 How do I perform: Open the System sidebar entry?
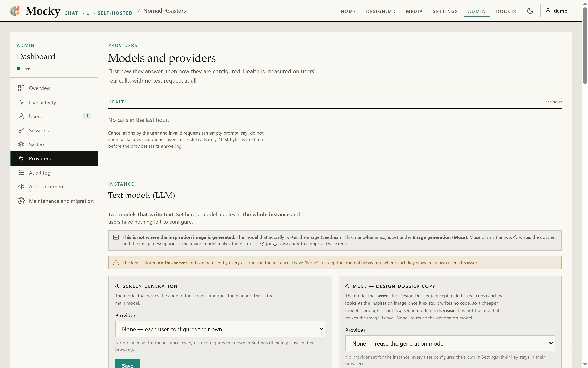pos(54,145)
